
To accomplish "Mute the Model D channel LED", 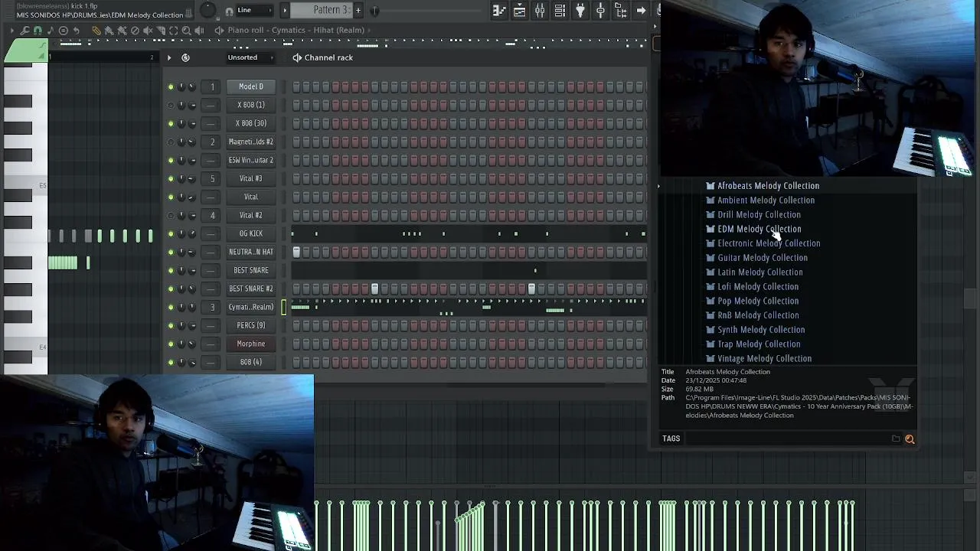I will [171, 86].
